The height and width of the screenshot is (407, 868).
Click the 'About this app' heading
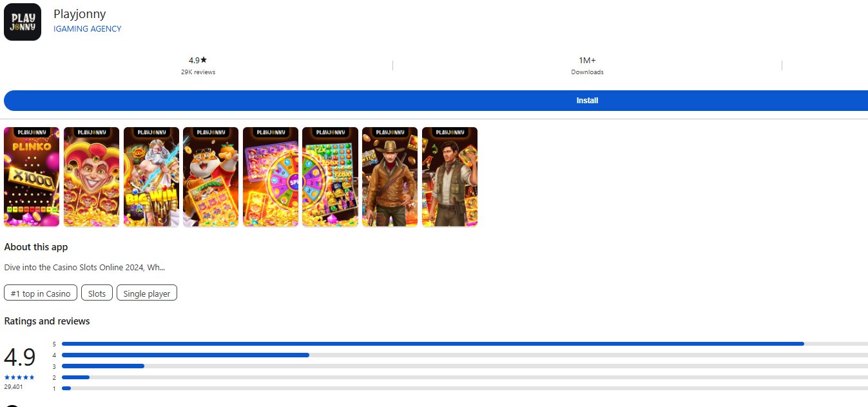(36, 247)
